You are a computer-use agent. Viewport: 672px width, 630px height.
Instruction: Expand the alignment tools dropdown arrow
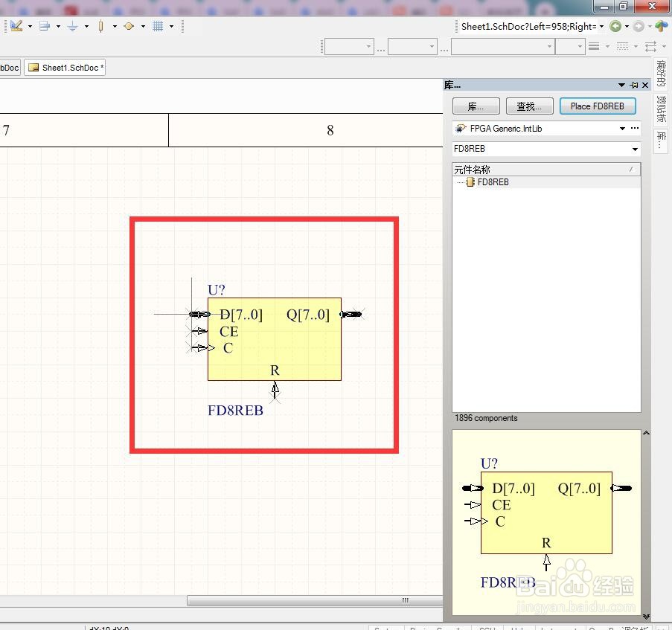tap(58, 27)
